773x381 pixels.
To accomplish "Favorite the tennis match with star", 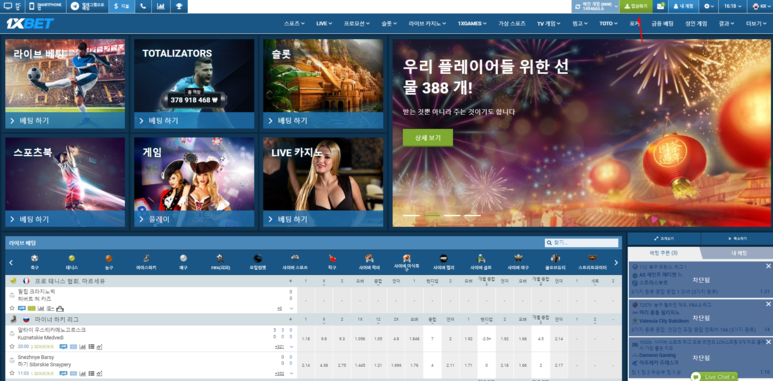I will (x=11, y=308).
